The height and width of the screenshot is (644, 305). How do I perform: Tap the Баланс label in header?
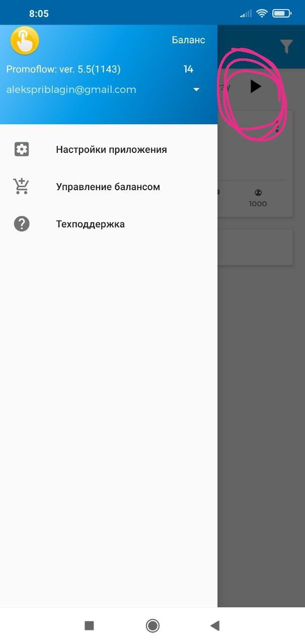click(188, 40)
